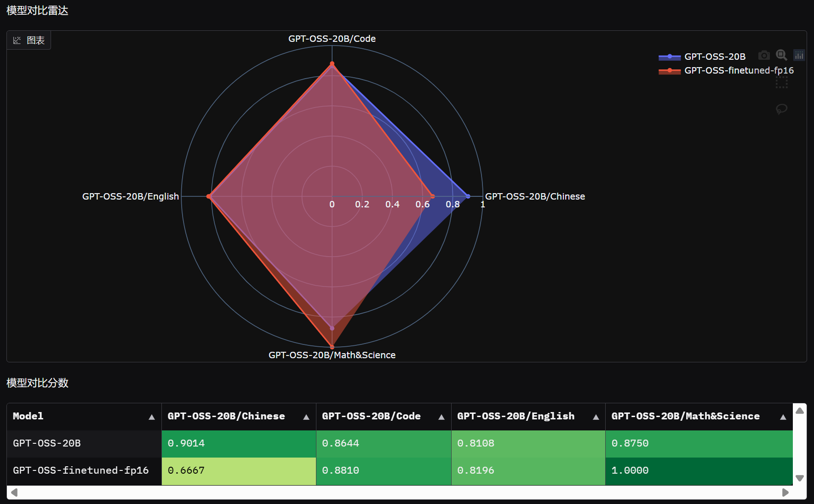Click the 0.8196 English score cell
This screenshot has width=814, height=504.
(528, 471)
